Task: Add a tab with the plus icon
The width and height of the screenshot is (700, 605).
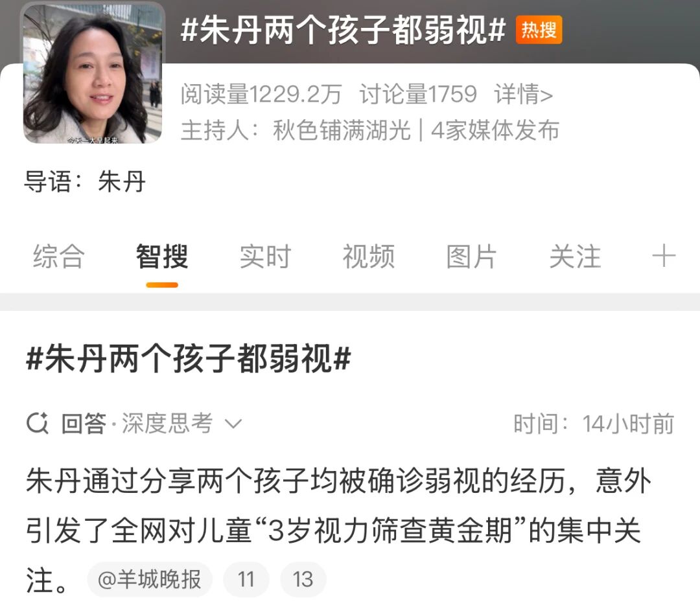Action: [664, 256]
